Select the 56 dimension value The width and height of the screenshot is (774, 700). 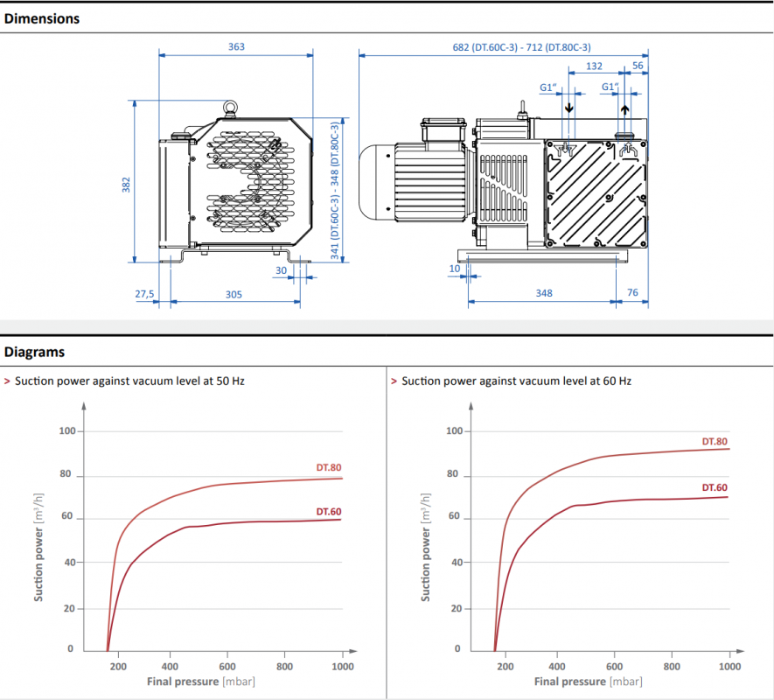pos(638,66)
